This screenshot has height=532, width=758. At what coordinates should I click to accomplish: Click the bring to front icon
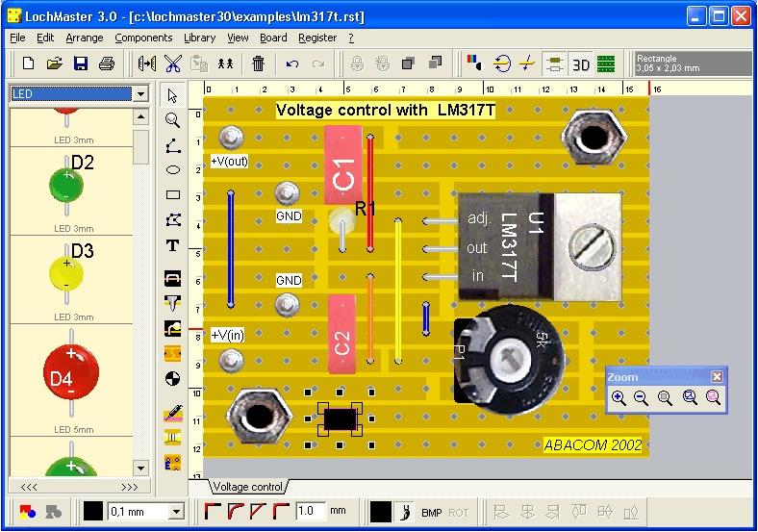coord(409,63)
